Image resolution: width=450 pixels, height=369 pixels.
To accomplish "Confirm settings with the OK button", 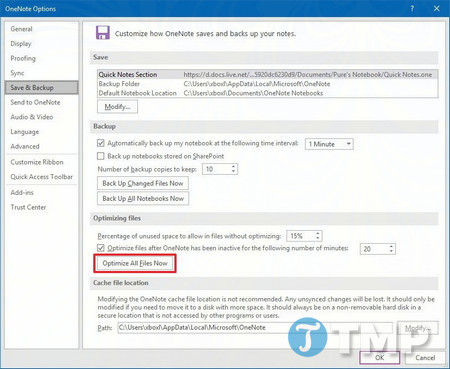I will [380, 357].
